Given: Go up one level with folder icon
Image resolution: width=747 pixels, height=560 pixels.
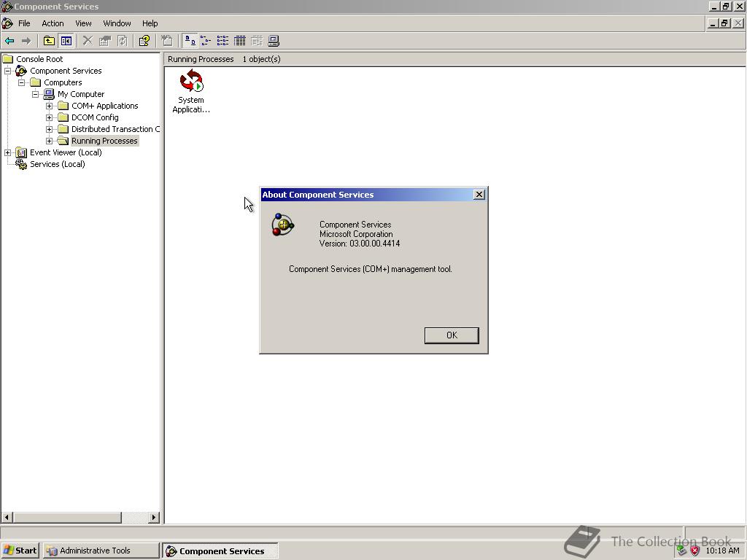Looking at the screenshot, I should pyautogui.click(x=49, y=42).
